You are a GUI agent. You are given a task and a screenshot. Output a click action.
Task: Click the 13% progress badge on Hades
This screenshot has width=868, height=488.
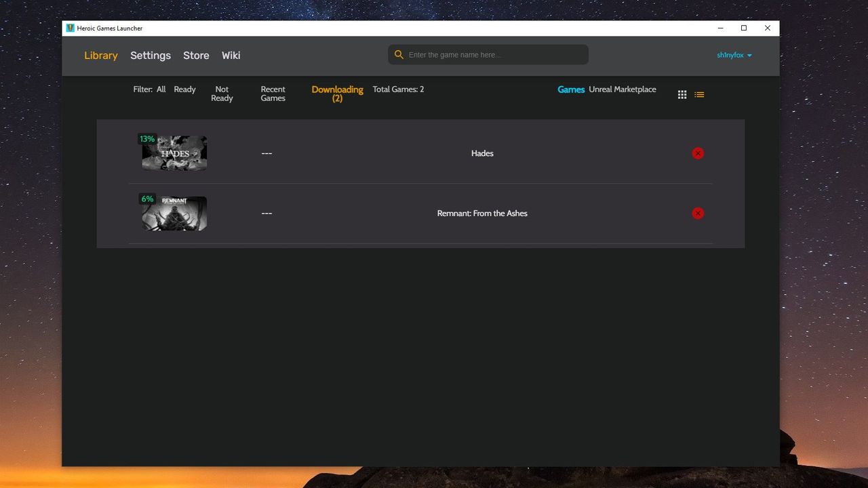147,139
